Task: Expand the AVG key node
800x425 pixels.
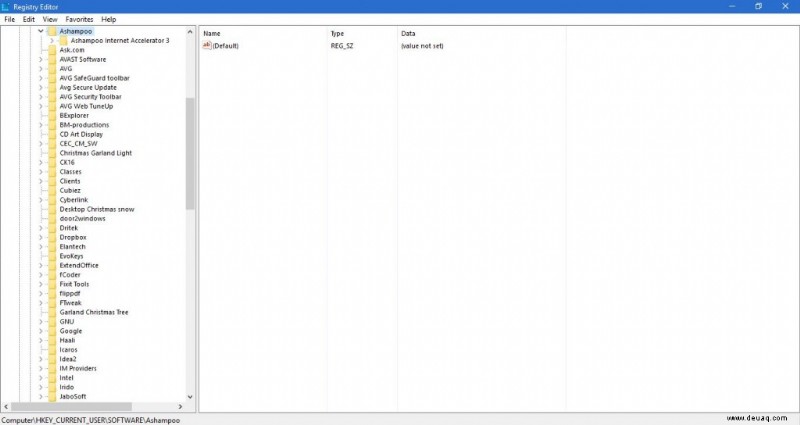Action: [41, 68]
